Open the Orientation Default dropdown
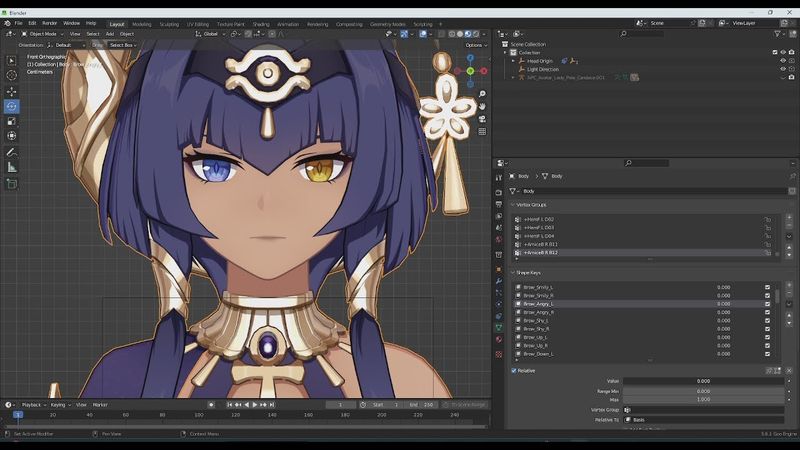Viewport: 800px width, 450px height. (67, 45)
